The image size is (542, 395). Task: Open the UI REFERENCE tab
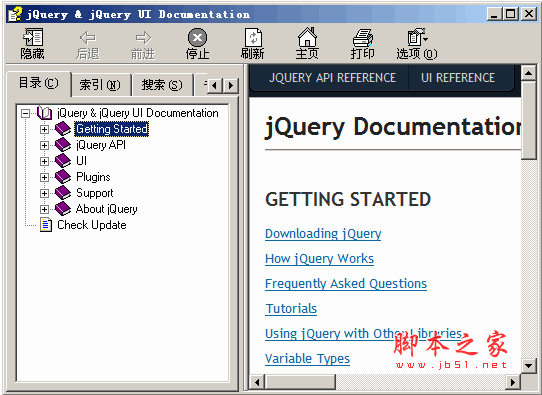tap(458, 78)
